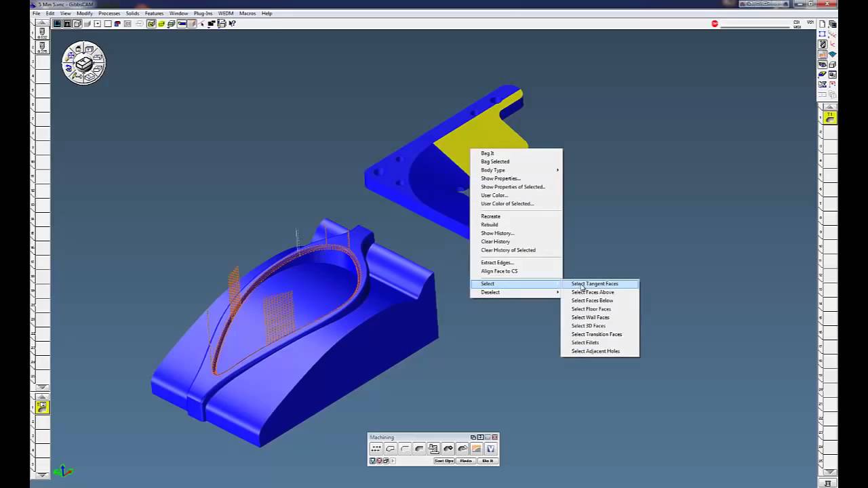The height and width of the screenshot is (488, 868).
Task: Open the Surface Modeling teal icon
Action: pyautogui.click(x=833, y=54)
